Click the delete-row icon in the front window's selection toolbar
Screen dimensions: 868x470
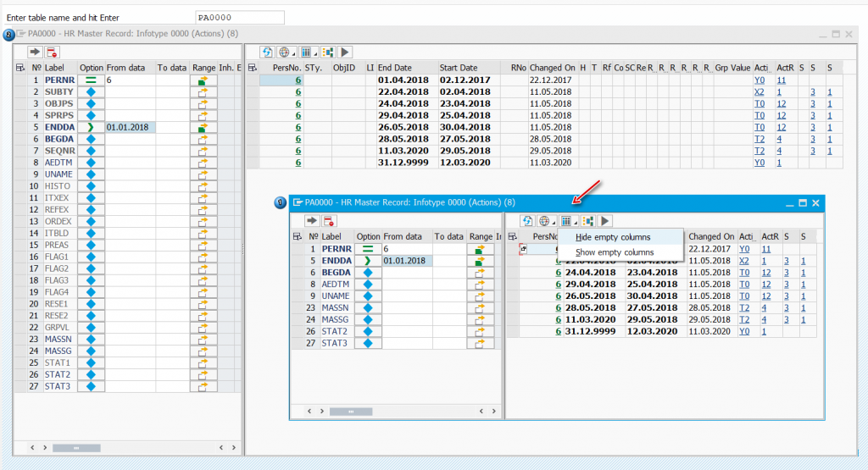point(329,221)
